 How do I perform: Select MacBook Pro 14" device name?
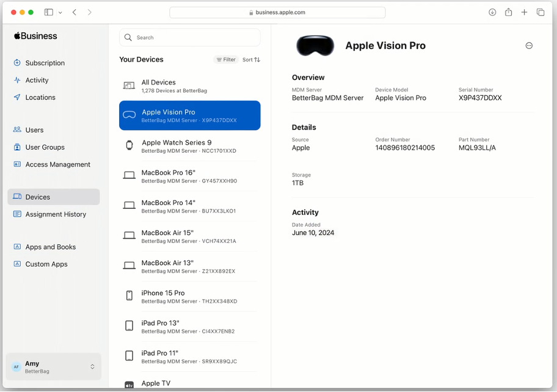[169, 203]
